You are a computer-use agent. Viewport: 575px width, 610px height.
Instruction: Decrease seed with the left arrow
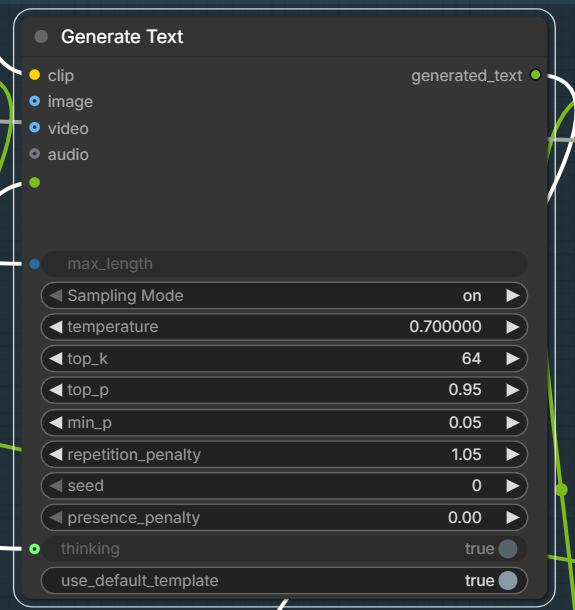click(56, 486)
